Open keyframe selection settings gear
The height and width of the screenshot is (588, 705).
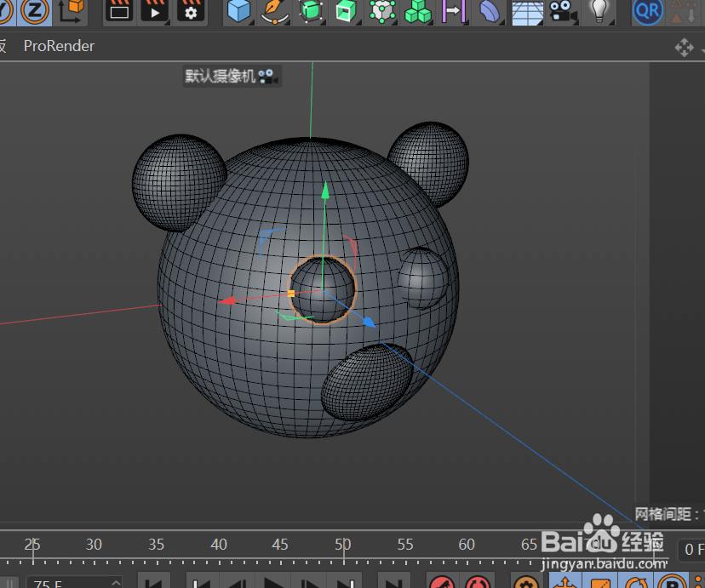(525, 581)
